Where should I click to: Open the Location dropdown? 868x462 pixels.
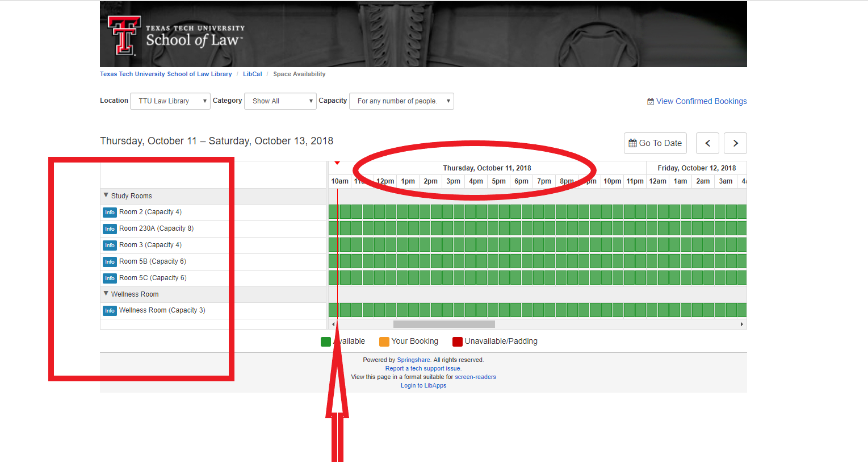coord(170,101)
